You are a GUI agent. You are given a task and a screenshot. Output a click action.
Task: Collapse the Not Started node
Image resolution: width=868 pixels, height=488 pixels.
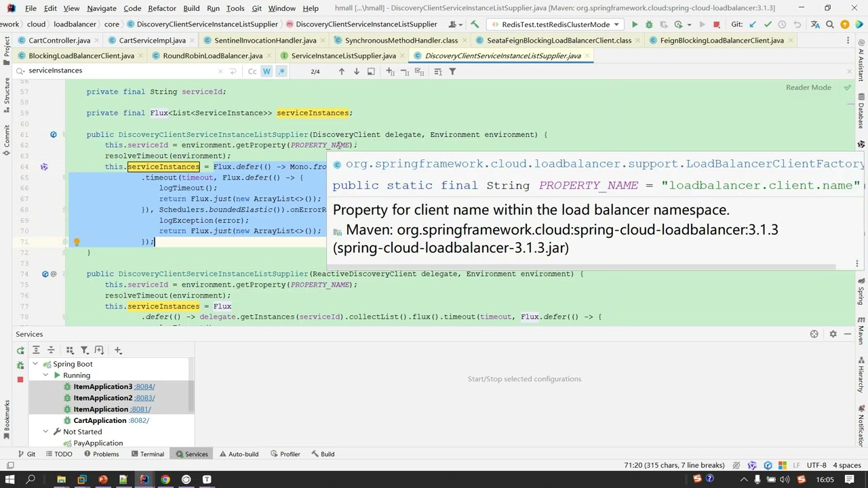pyautogui.click(x=46, y=432)
